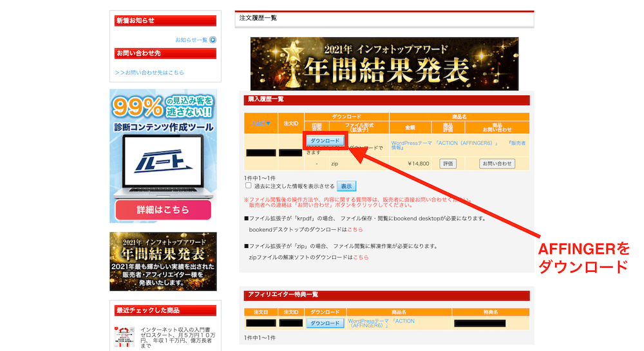644x351 pixels.
Task: Open the WordPressテーマ ACTION (AFFINGER6) product link
Action: click(x=445, y=143)
